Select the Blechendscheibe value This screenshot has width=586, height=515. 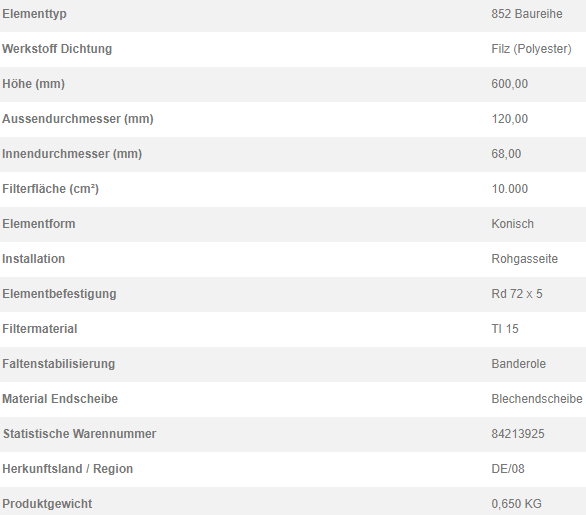(537, 399)
